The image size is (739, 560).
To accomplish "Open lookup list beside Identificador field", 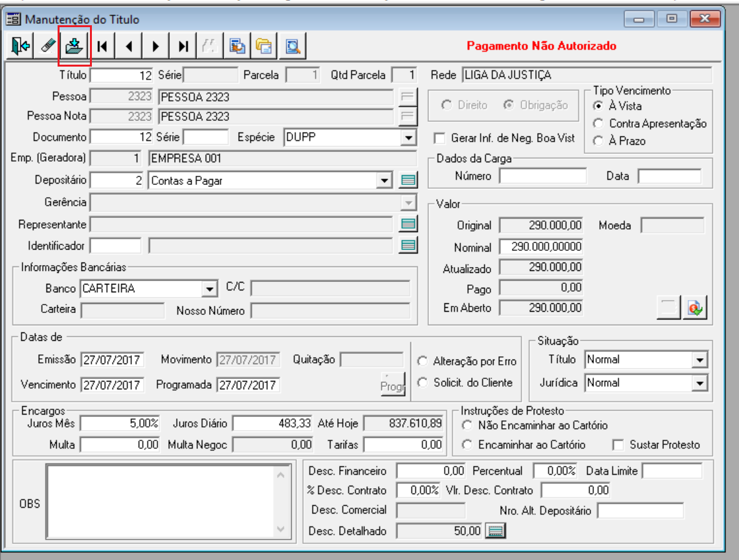I will click(x=408, y=245).
